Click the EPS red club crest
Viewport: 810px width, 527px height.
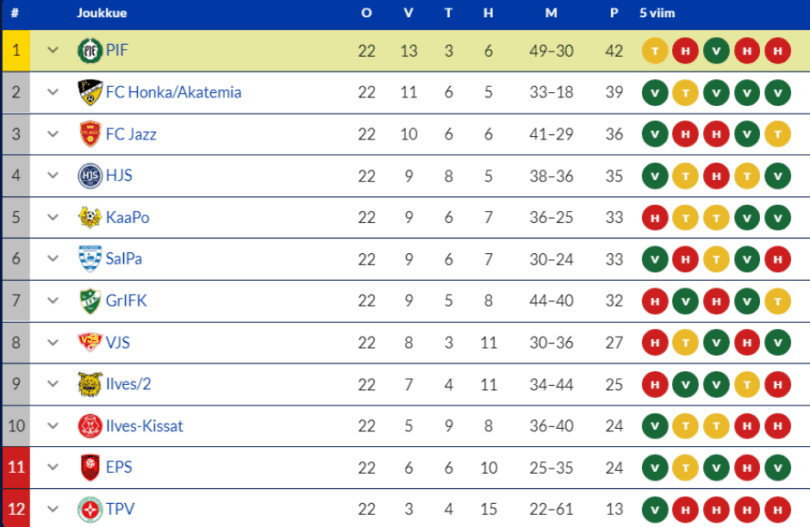(x=89, y=467)
